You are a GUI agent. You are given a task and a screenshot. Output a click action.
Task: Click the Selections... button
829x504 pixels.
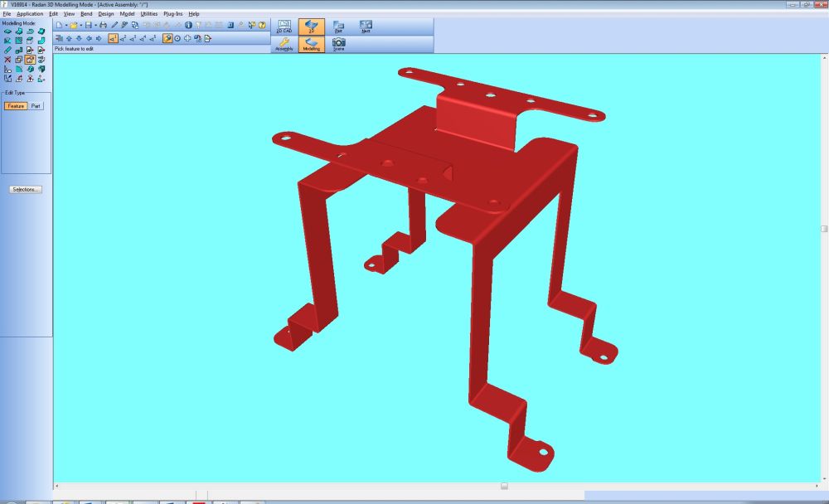(26, 190)
